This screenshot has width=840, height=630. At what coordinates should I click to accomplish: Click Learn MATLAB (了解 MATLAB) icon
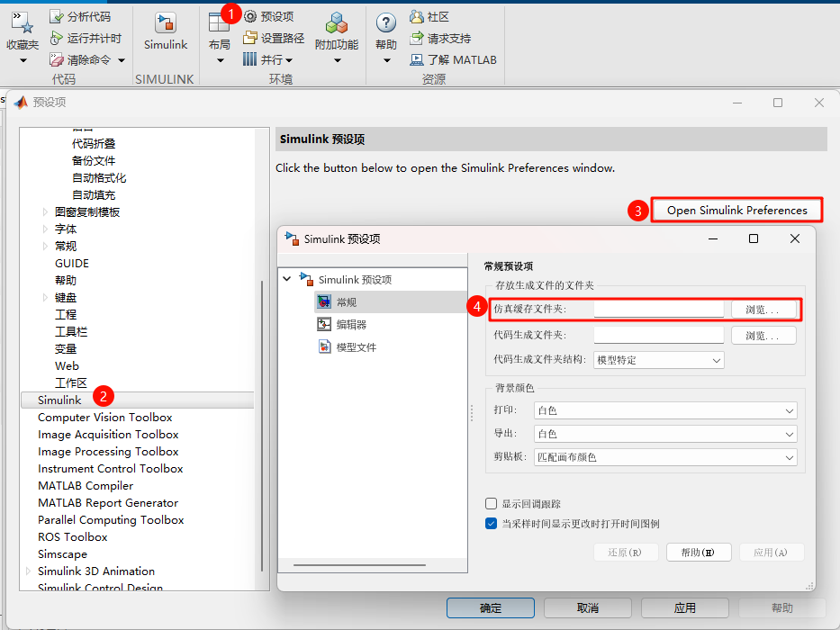pos(417,59)
